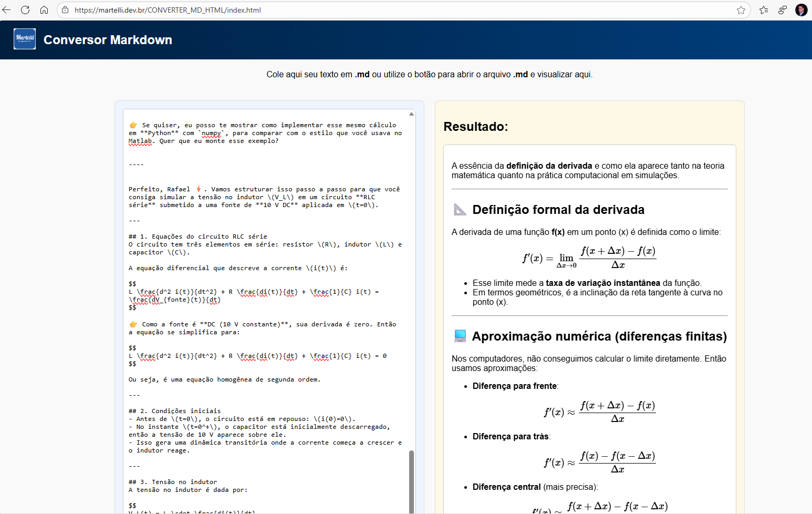Viewport: 812px width, 514px height.
Task: Click the textarea scrollbar up arrow
Action: [411, 114]
